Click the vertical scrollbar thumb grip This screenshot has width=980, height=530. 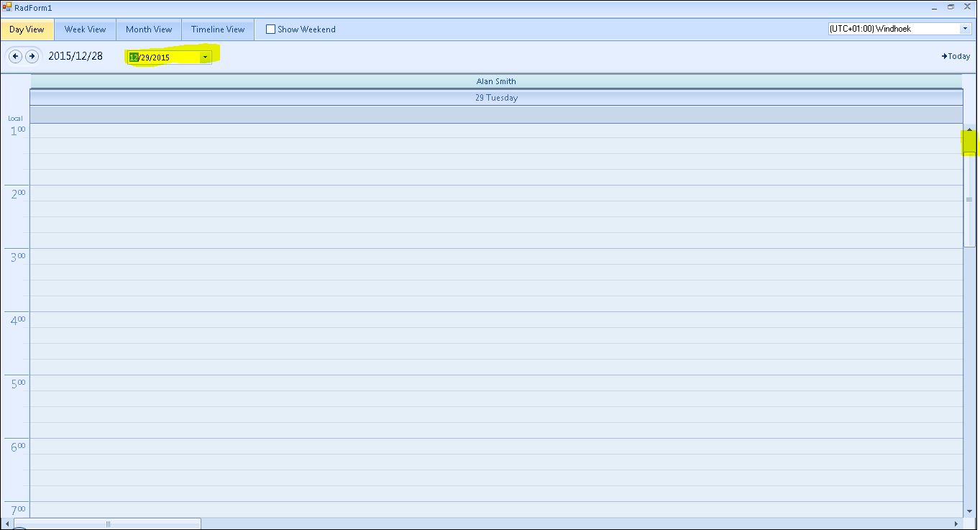(969, 199)
